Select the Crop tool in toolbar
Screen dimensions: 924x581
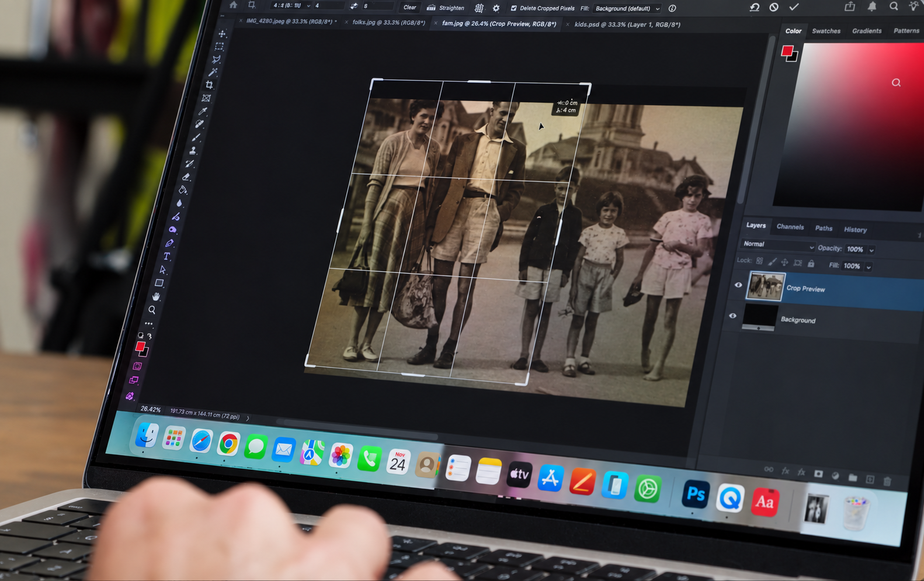(209, 85)
